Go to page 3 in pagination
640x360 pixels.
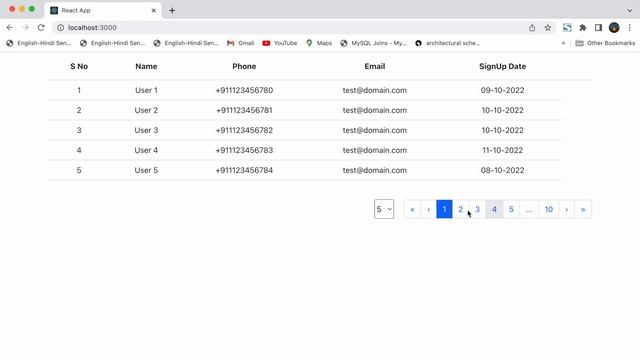pyautogui.click(x=477, y=209)
